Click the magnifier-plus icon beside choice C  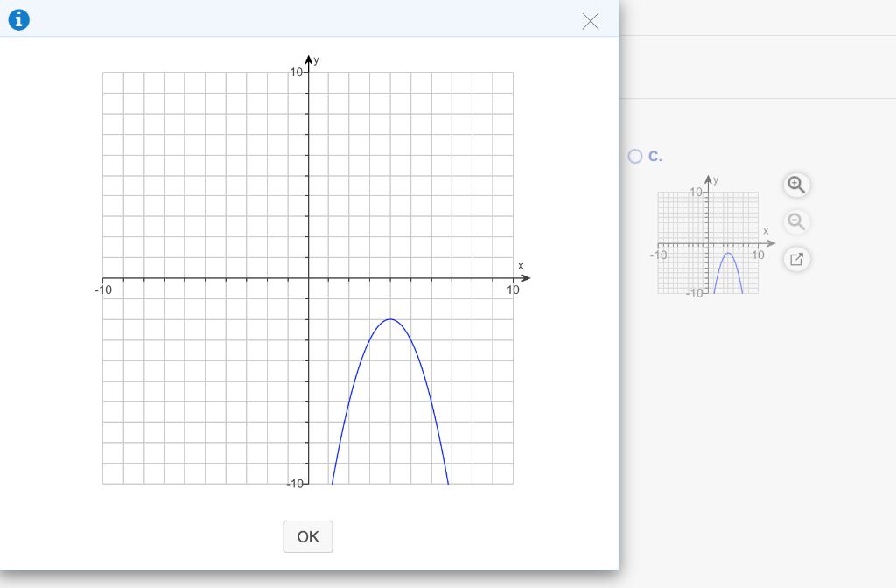pos(795,185)
